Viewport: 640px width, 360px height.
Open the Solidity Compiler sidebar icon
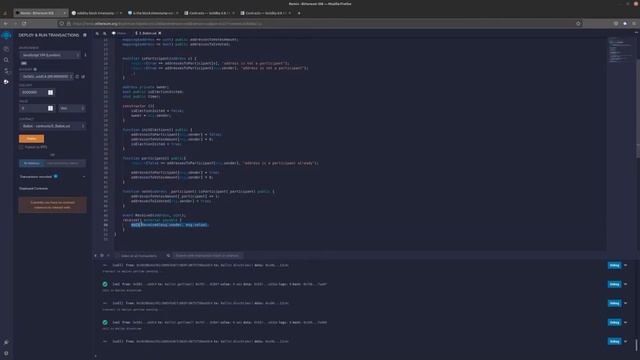click(x=6, y=71)
